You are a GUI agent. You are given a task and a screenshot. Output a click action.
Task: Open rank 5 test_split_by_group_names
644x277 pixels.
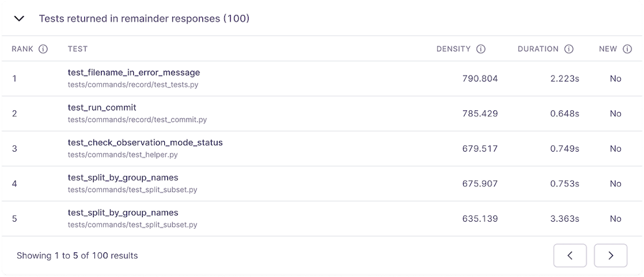[x=123, y=212]
